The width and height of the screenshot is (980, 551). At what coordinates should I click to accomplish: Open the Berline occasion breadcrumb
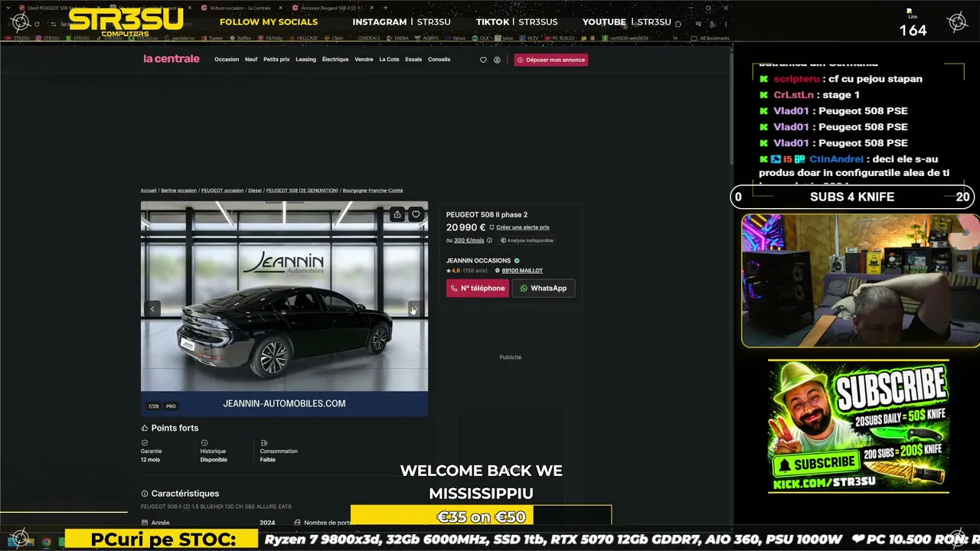pos(178,191)
